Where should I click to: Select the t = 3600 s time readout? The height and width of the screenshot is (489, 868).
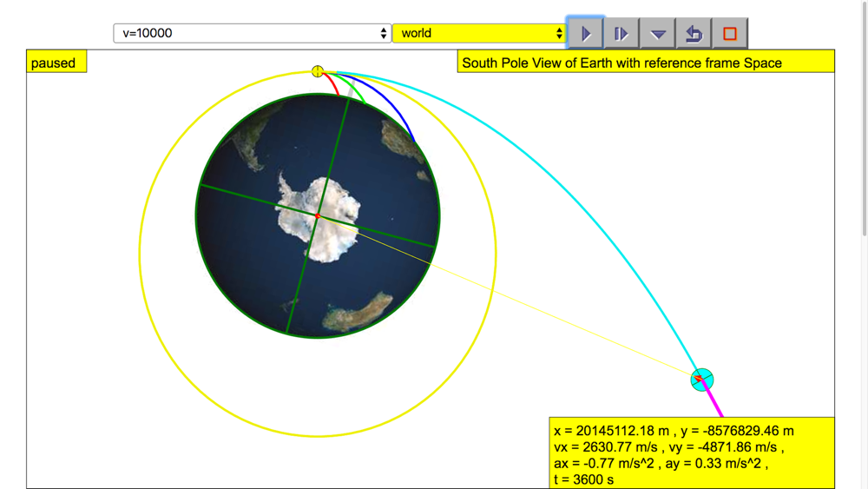(x=583, y=479)
